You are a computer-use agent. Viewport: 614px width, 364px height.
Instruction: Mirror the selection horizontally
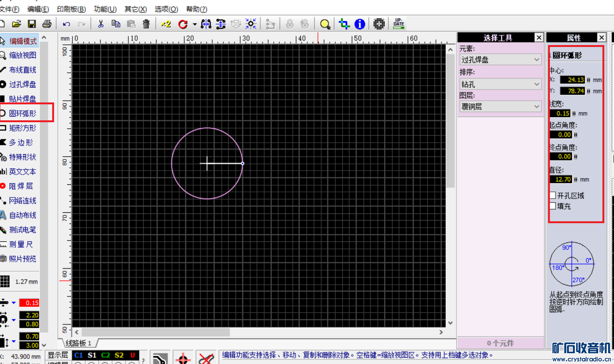point(206,24)
